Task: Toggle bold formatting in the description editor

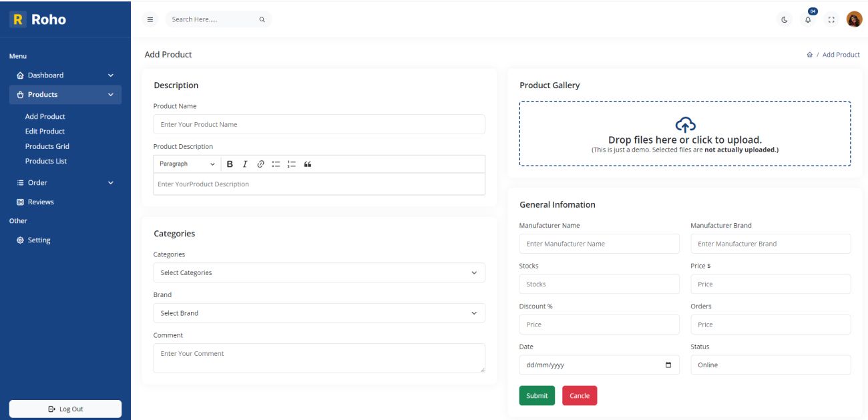Action: [228, 163]
